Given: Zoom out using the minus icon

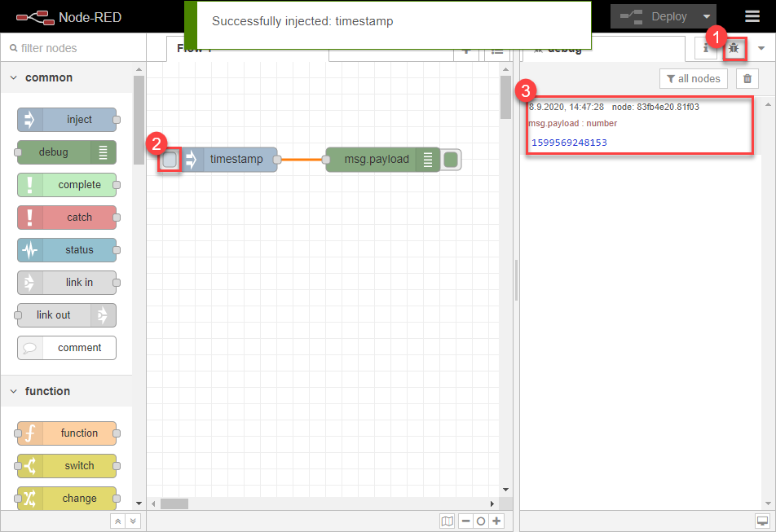Looking at the screenshot, I should point(465,521).
